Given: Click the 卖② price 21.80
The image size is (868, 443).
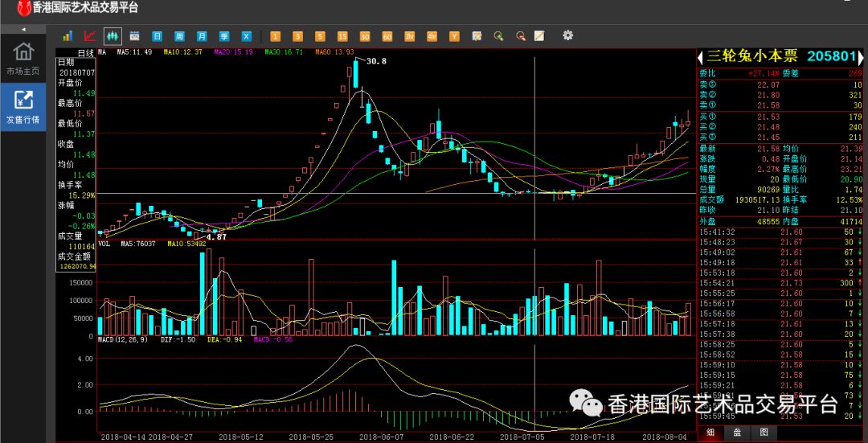Looking at the screenshot, I should coord(768,95).
